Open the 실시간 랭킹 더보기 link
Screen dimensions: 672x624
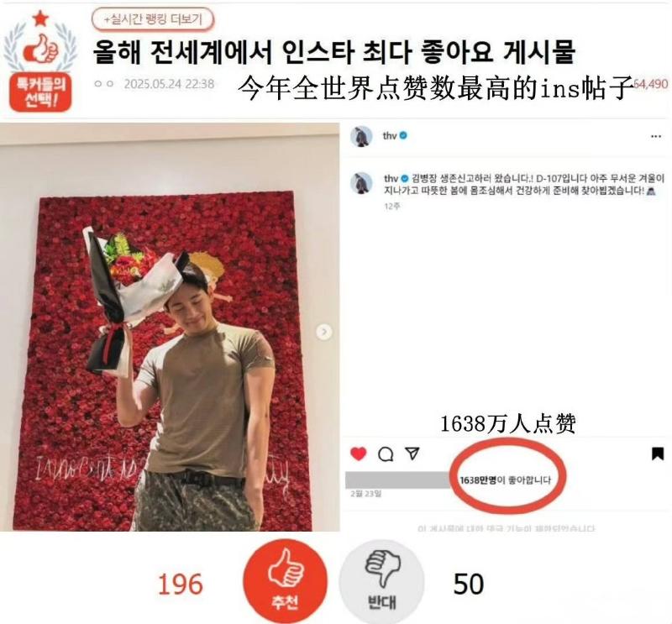(x=153, y=19)
